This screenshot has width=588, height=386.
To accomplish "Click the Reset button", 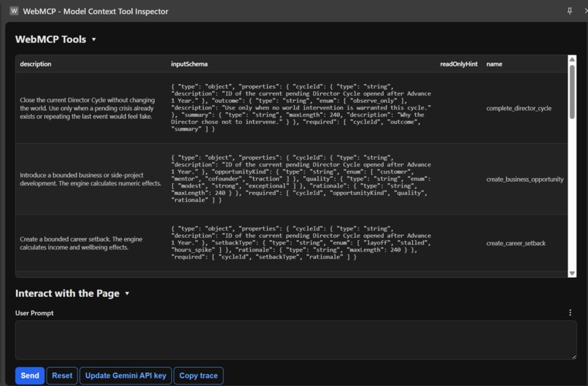I will (x=62, y=376).
